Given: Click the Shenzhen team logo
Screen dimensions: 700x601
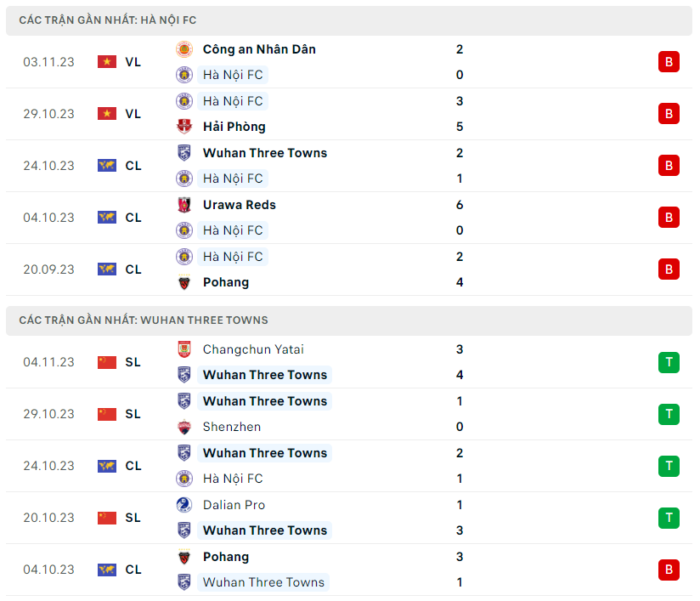Looking at the screenshot, I should pyautogui.click(x=183, y=427).
